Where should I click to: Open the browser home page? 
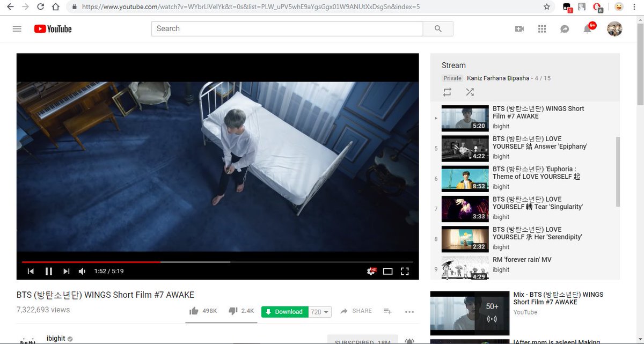click(56, 7)
